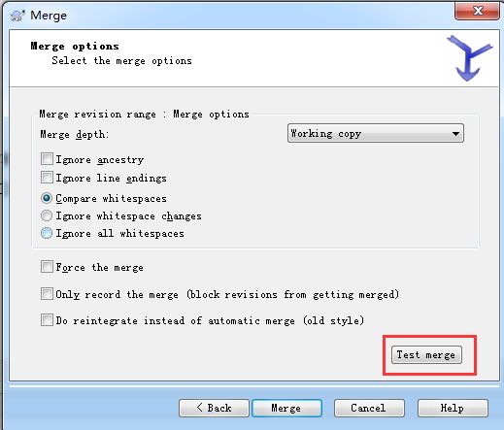
Task: Click the Test merge button
Action: click(x=426, y=355)
